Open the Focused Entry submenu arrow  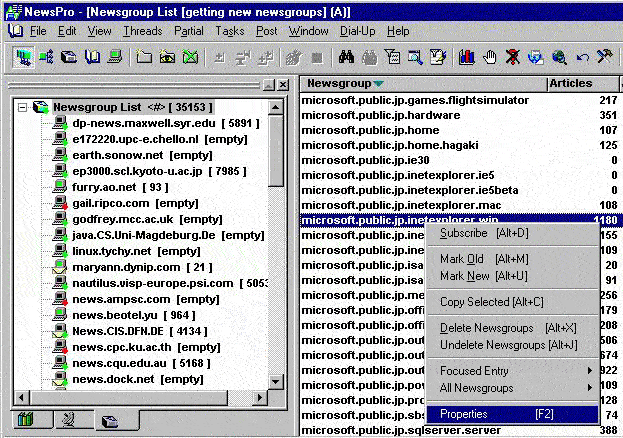590,370
